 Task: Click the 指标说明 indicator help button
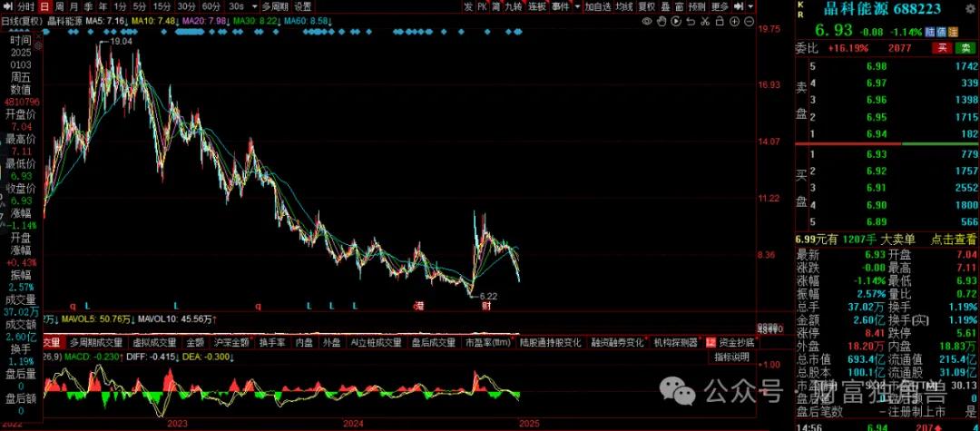click(x=732, y=358)
